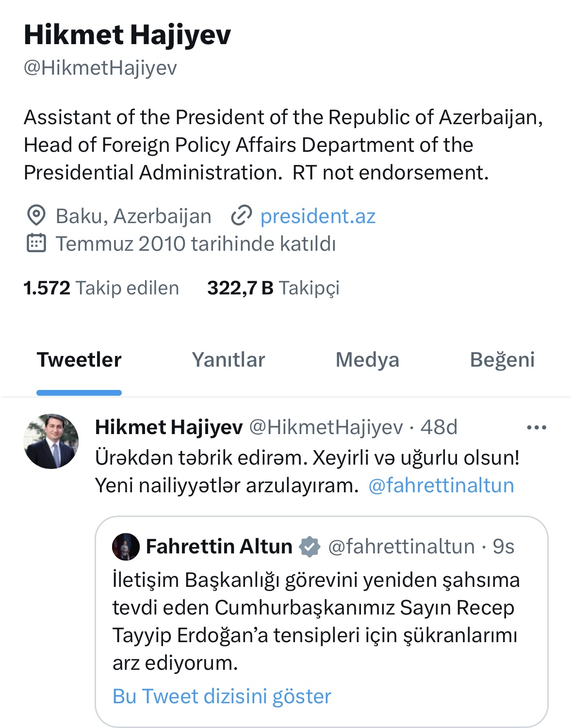Click the 48d tweet timestamp
The height and width of the screenshot is (728, 572).
pos(439,427)
